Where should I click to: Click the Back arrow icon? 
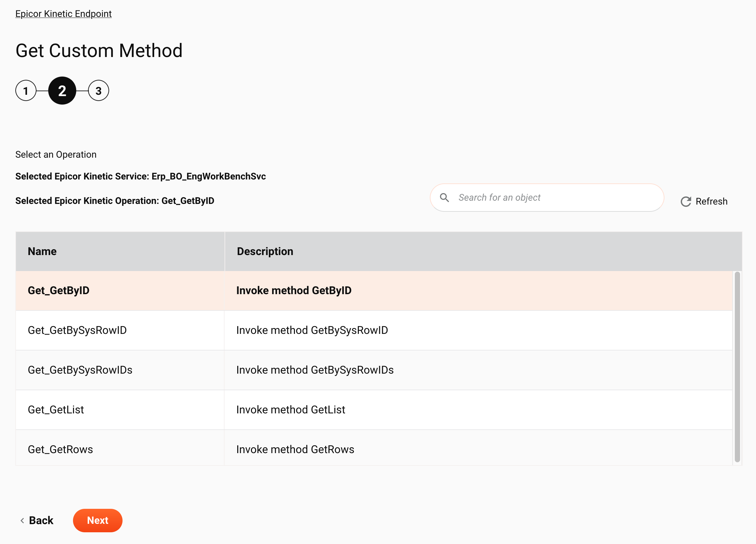(22, 521)
